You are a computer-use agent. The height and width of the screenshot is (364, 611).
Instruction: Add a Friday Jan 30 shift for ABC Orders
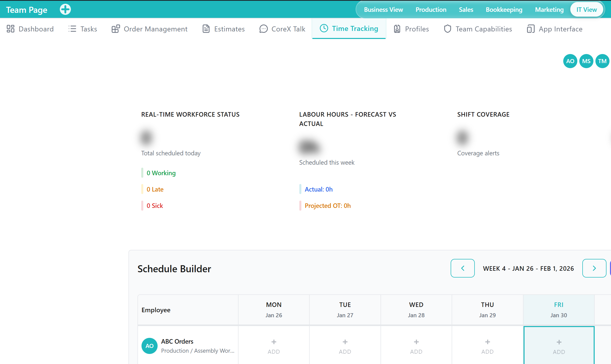(559, 346)
